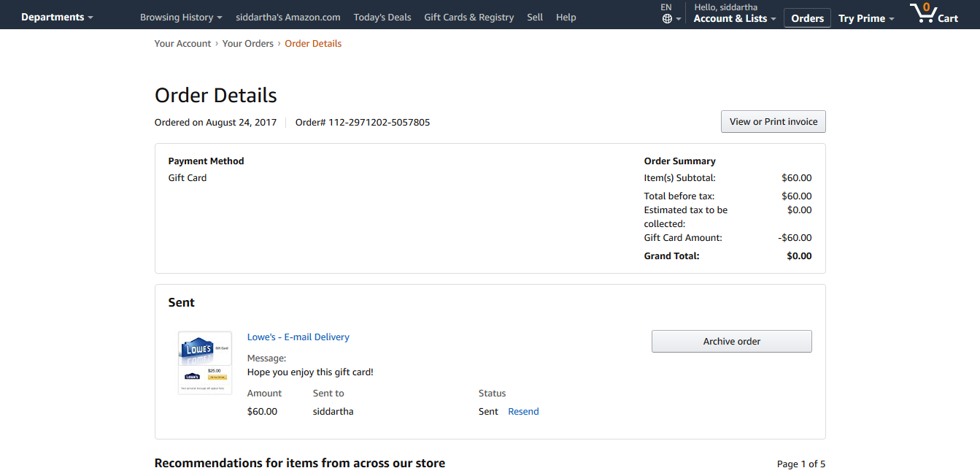Open Today's Deals in the nav bar
Image resolution: width=980 pixels, height=476 pixels.
382,17
